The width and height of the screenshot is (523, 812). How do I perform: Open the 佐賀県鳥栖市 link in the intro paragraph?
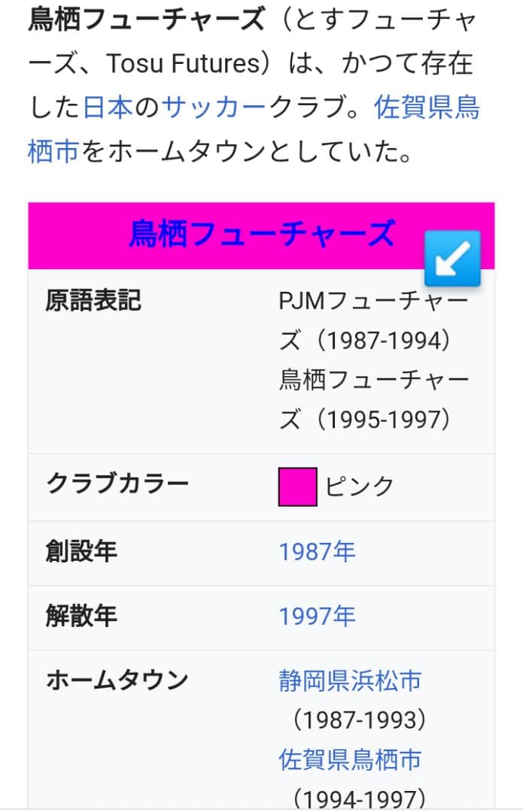pyautogui.click(x=426, y=108)
